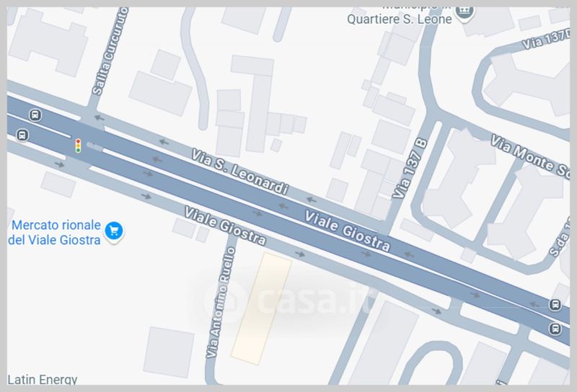Click the casa.it watermark logo
Viewport: 577px width, 392px height.
[x=289, y=300]
